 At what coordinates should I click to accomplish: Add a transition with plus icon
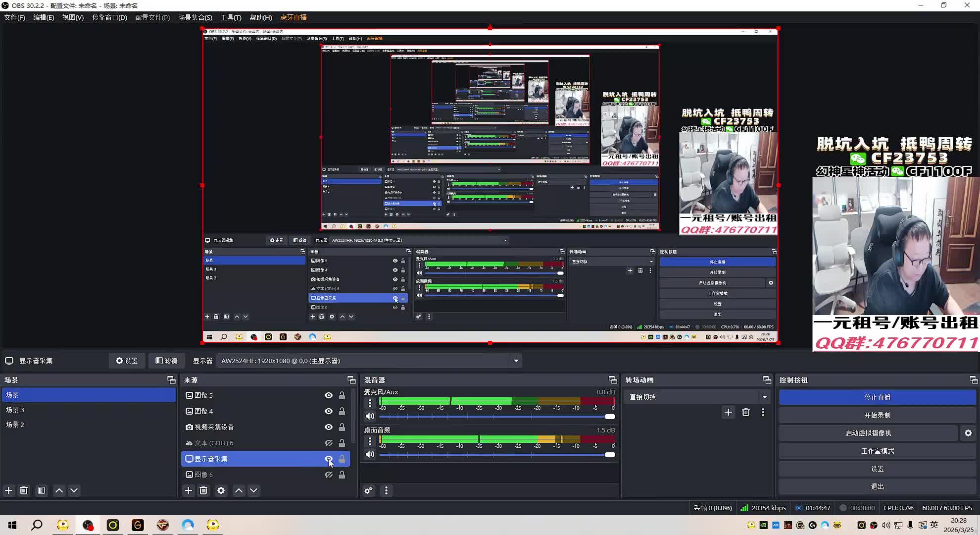(x=728, y=412)
